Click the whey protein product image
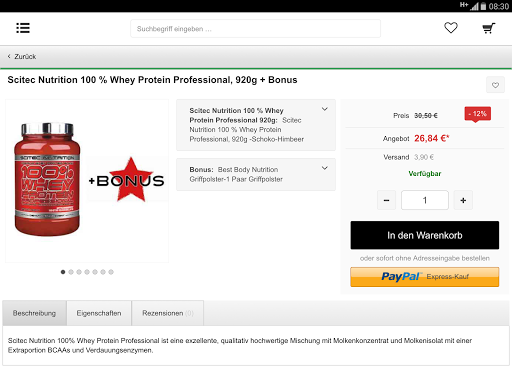The width and height of the screenshot is (512, 384). [x=47, y=180]
